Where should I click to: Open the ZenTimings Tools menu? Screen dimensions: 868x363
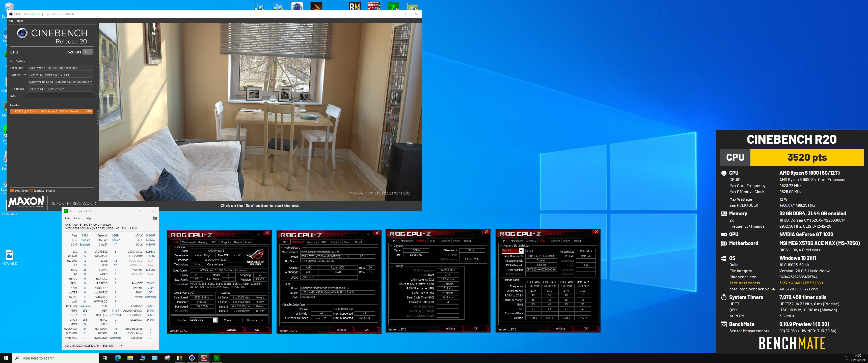77,218
